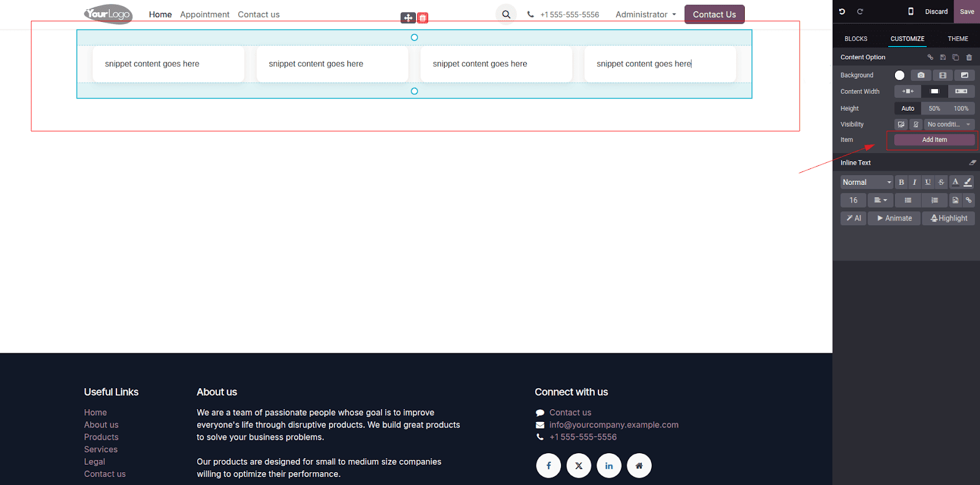The image size is (980, 485).
Task: Click the Highlight text button
Action: coord(949,218)
